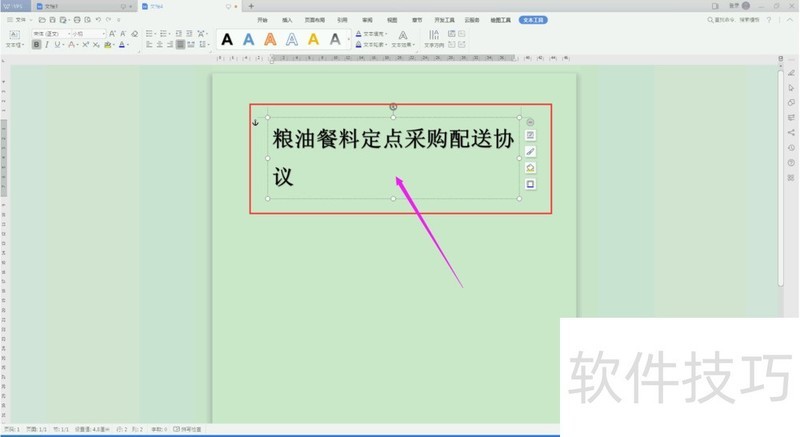Viewport: 800px width, 437px height.
Task: Click the Redo arrow icon
Action: (108, 20)
